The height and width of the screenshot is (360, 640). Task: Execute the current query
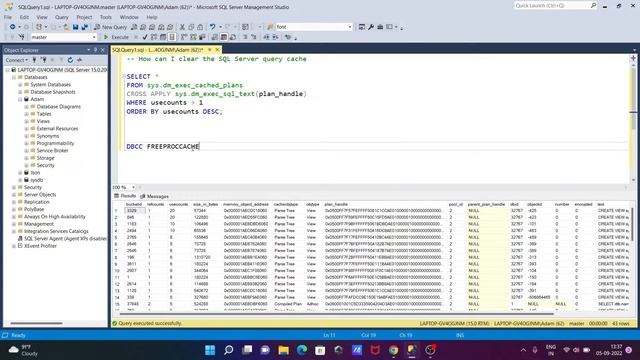coord(116,37)
